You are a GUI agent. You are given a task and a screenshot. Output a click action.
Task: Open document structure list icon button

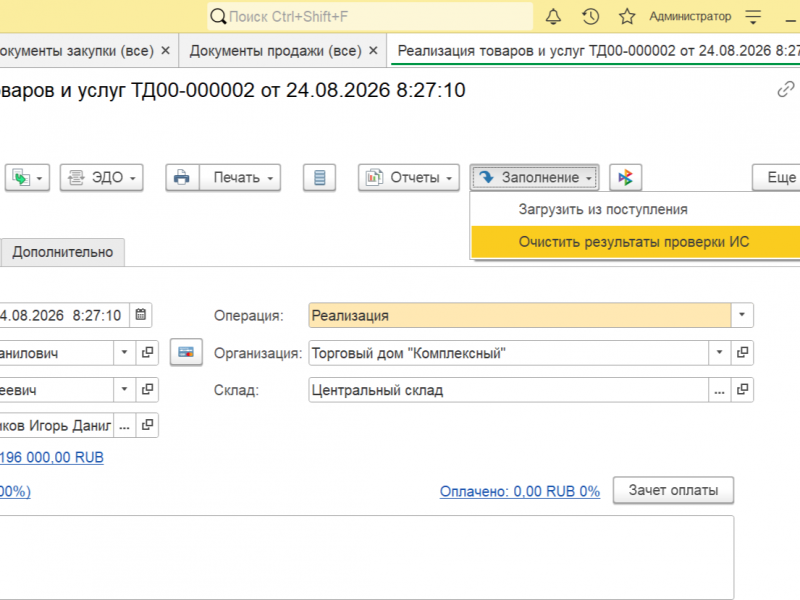pyautogui.click(x=319, y=178)
